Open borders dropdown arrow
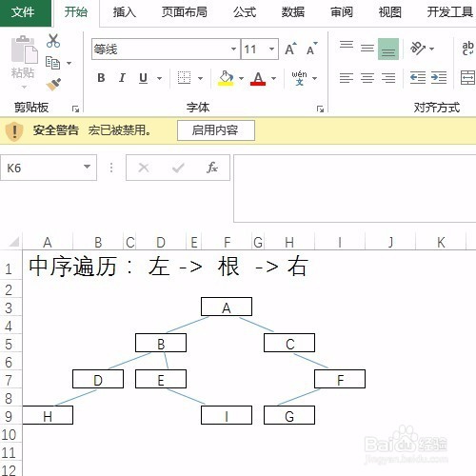The height and width of the screenshot is (476, 476). click(x=200, y=78)
